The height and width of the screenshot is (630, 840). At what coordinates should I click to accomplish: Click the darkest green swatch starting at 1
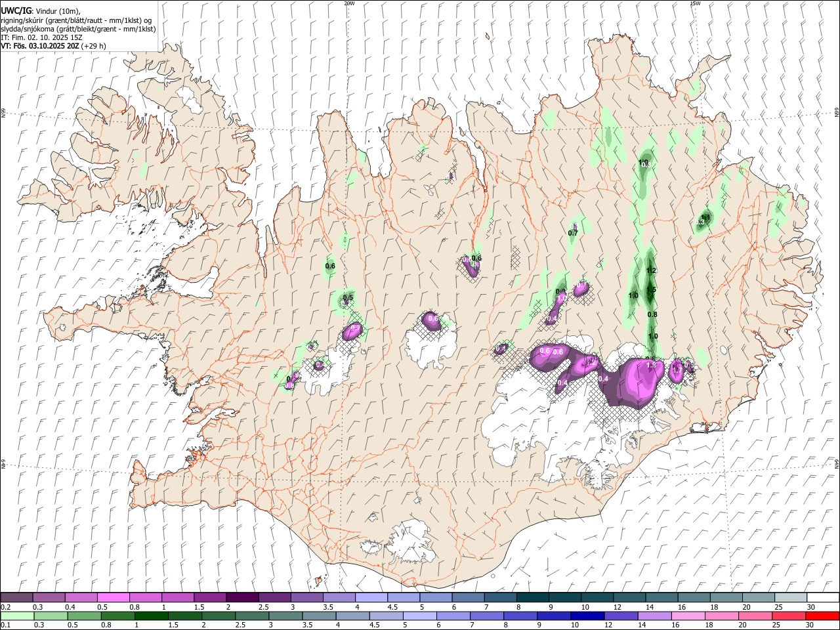(152, 616)
